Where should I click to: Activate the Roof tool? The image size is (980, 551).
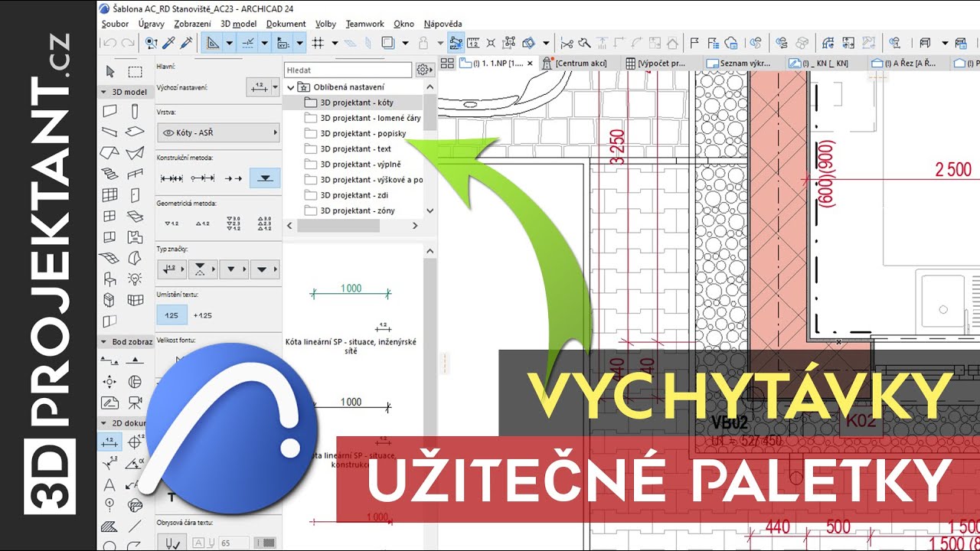[109, 153]
